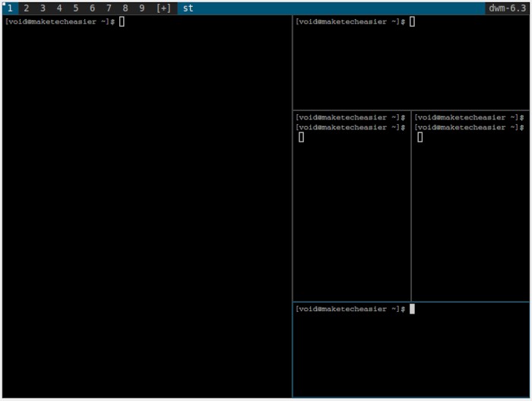Screen dimensions: 532x401
Task: Switch to tag 6 in dwm bar
Action: coord(92,8)
